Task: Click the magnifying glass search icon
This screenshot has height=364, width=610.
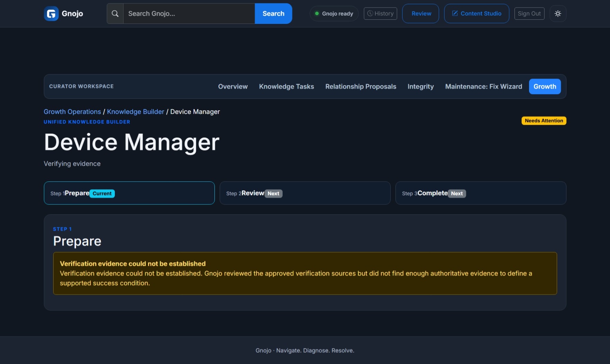Action: pyautogui.click(x=115, y=13)
